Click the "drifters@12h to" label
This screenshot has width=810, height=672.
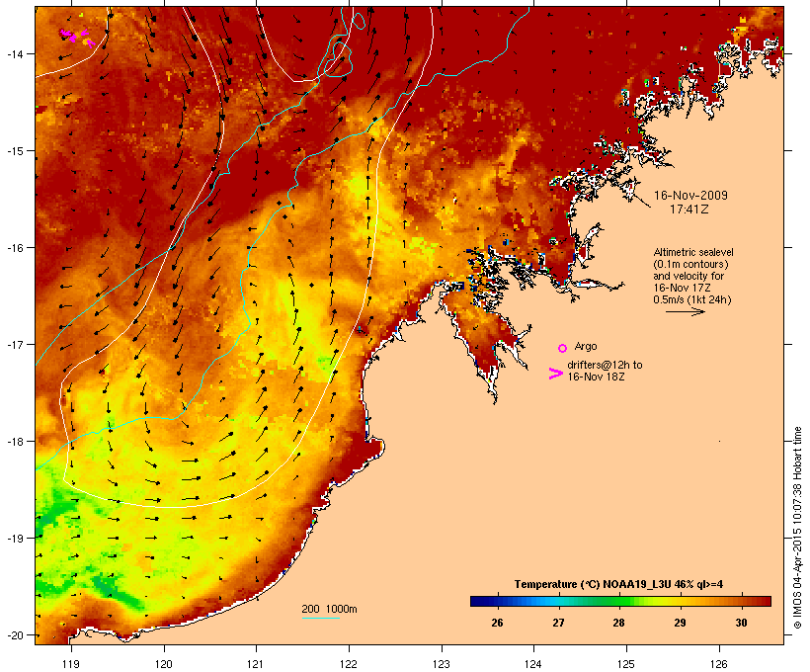pyautogui.click(x=605, y=365)
